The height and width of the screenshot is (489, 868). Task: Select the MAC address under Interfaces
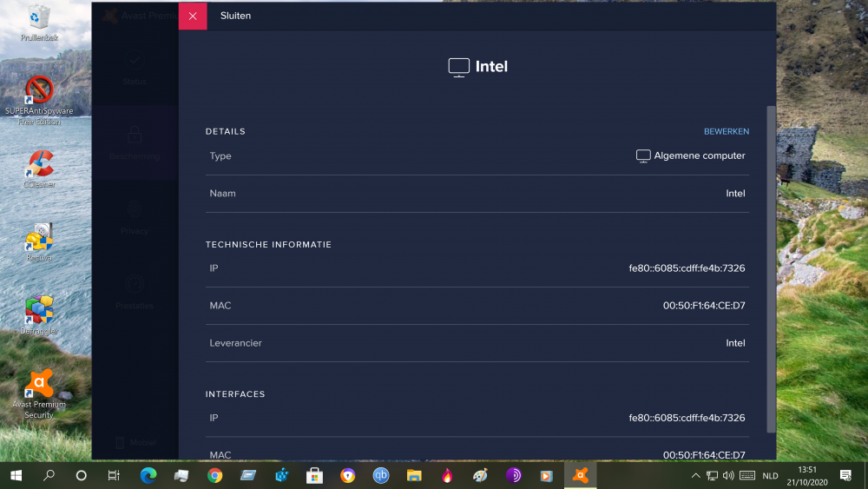click(x=704, y=454)
